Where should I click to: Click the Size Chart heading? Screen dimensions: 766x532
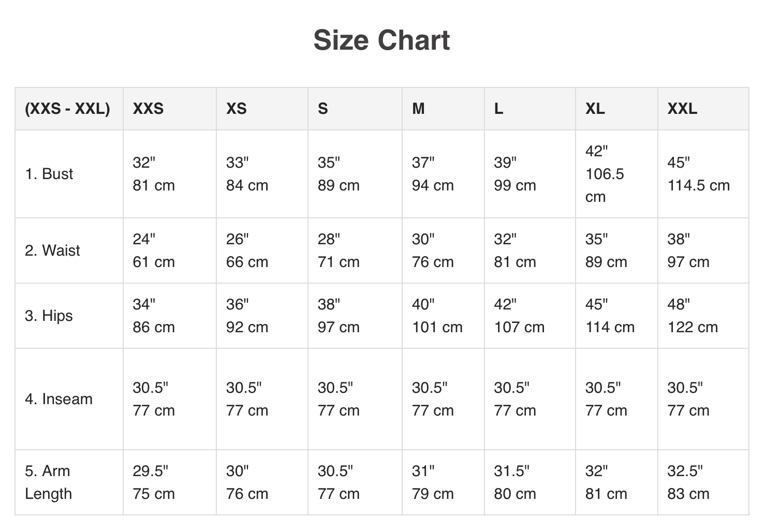click(x=382, y=40)
